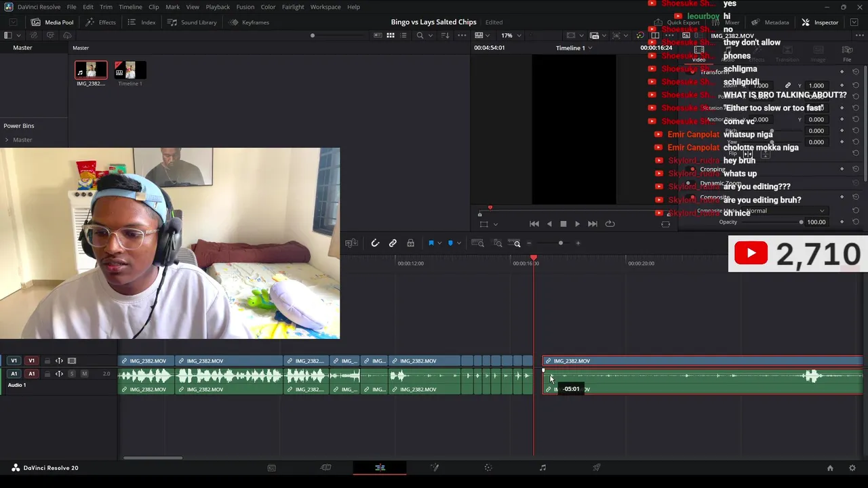Open the media pool layout dropdown arrow
Viewport: 868px width, 488px height.
(20, 35)
